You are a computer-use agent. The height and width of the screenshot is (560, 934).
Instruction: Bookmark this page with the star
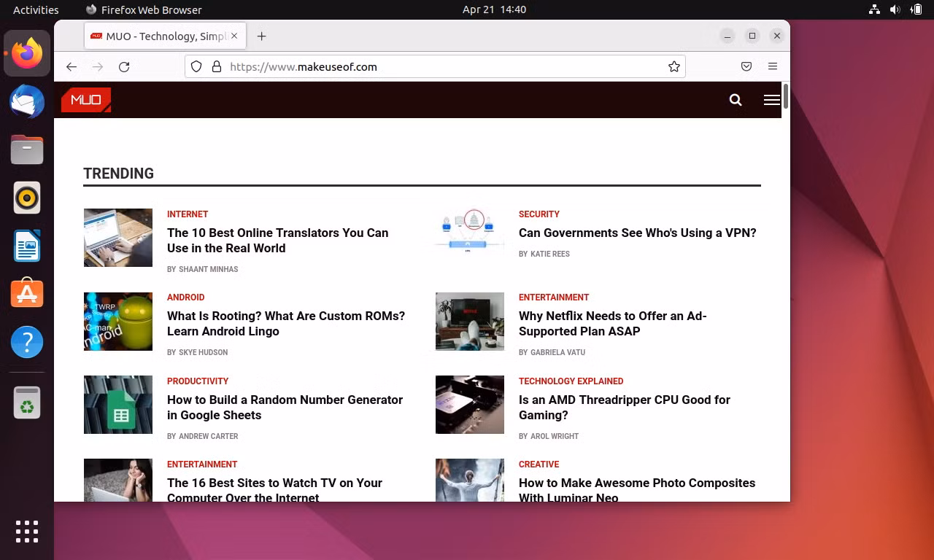coord(674,66)
